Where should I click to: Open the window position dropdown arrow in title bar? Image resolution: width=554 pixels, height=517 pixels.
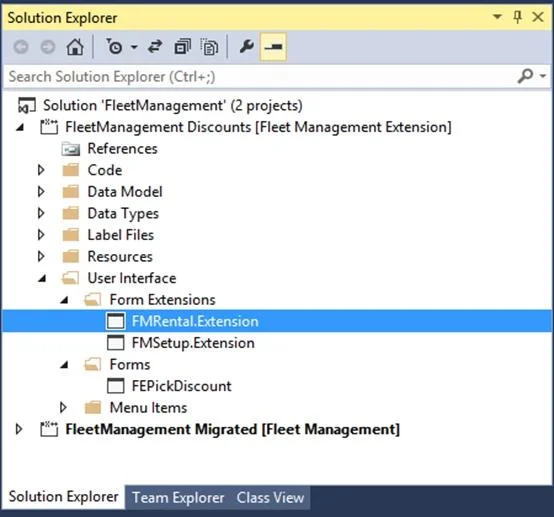click(497, 17)
